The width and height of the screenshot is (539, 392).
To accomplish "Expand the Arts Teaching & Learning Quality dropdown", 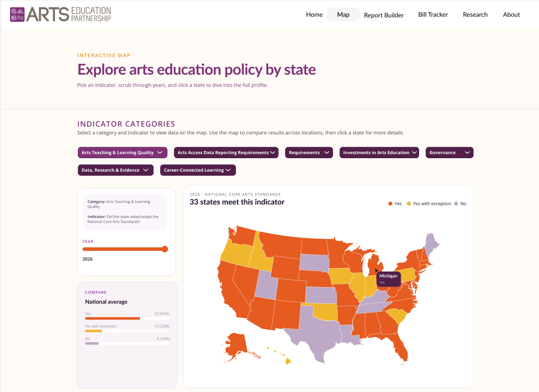I will click(x=122, y=153).
